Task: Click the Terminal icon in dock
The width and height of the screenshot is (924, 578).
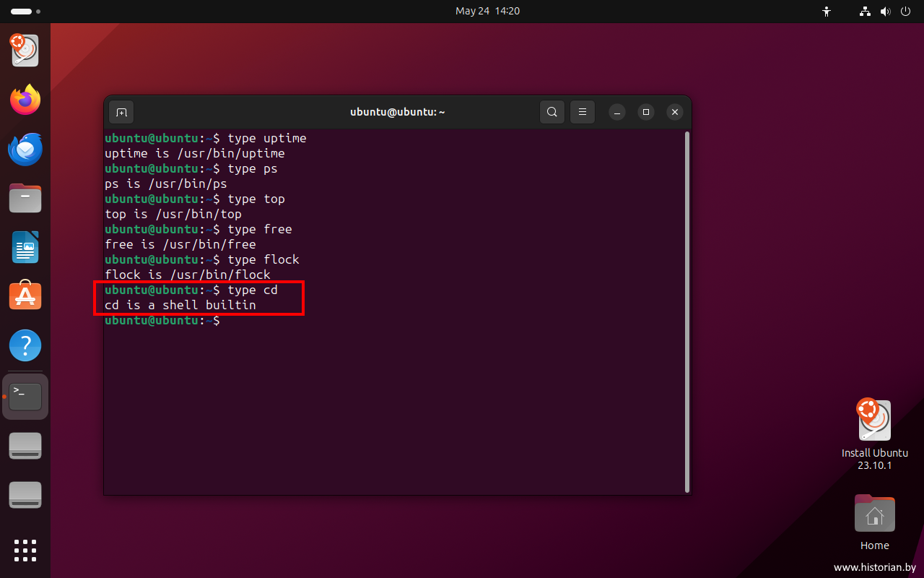Action: [25, 396]
